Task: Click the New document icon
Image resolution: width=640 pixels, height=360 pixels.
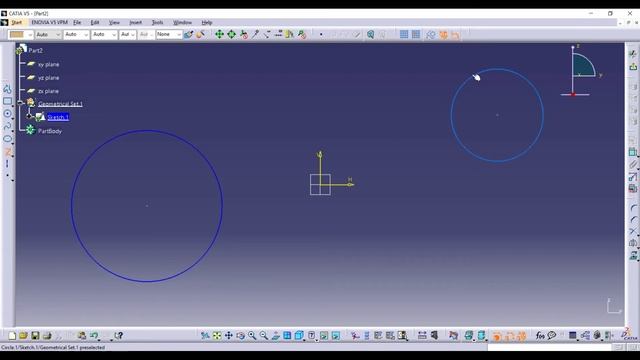Action: (x=12, y=336)
